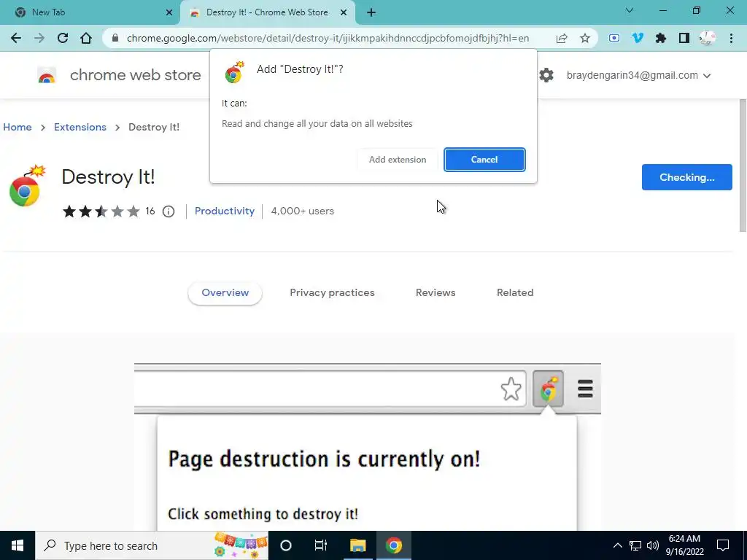Click the taskbar search box
Screen dimensions: 747x560
tap(152, 545)
